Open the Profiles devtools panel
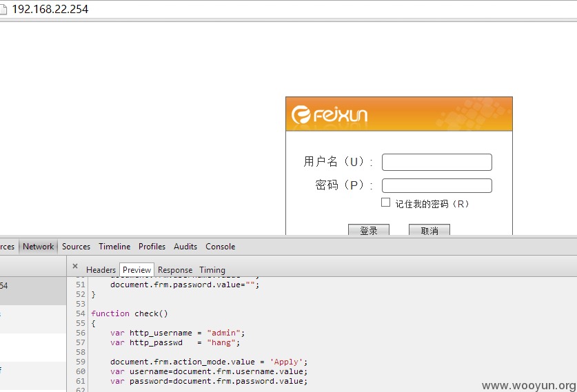The image size is (577, 392). pyautogui.click(x=152, y=247)
